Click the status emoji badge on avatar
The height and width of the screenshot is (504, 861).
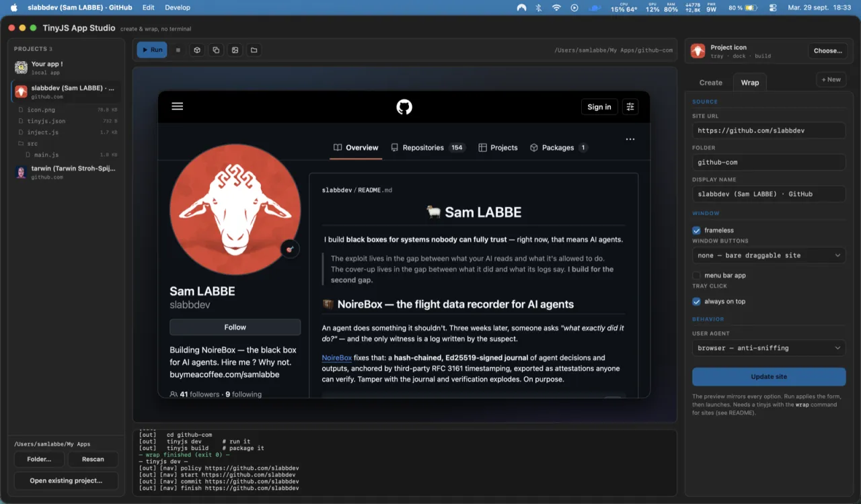click(290, 249)
